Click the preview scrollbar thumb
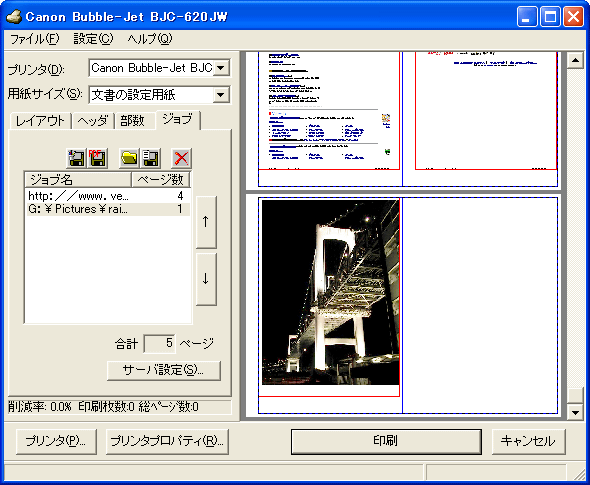590x485 pixels. pos(575,395)
